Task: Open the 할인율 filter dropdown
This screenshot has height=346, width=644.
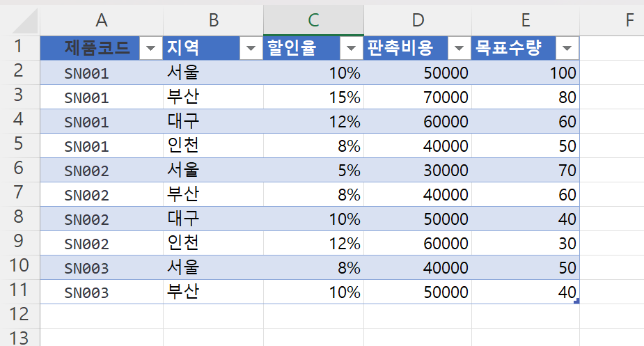Action: click(351, 49)
